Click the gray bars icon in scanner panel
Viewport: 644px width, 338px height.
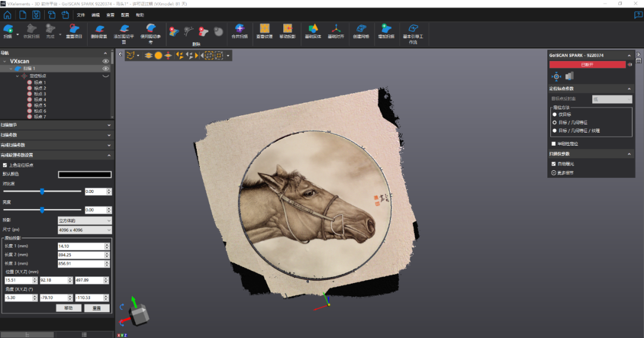pos(569,76)
